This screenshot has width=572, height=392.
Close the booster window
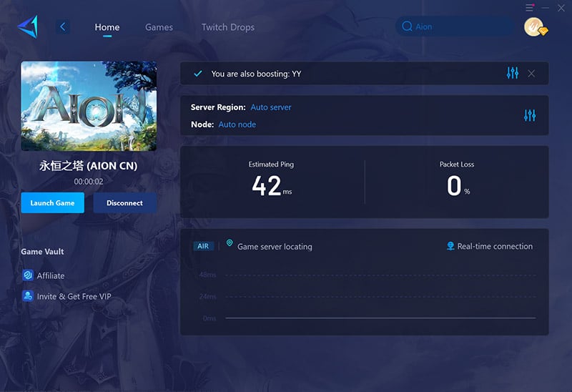(561, 8)
